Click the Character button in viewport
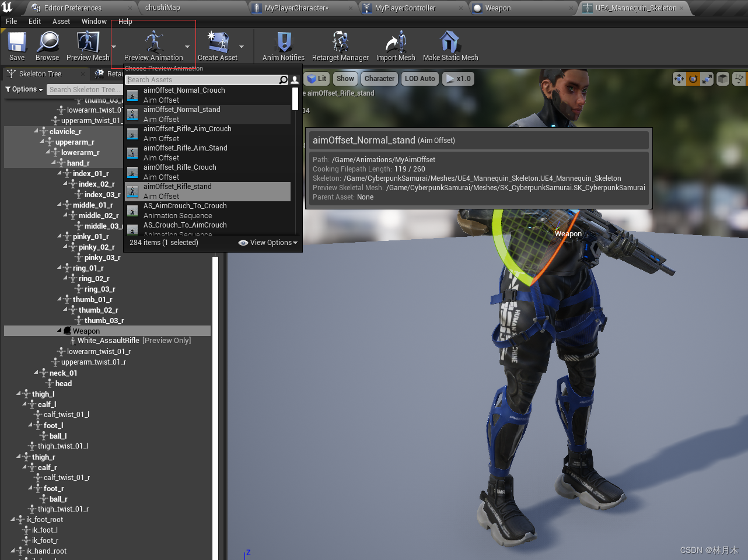Image resolution: width=748 pixels, height=560 pixels. tap(379, 79)
